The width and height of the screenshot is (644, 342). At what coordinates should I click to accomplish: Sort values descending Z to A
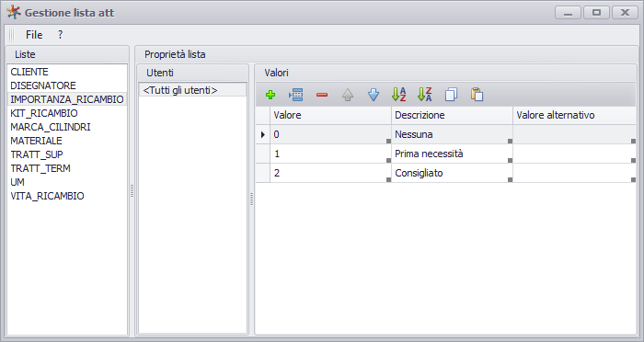pyautogui.click(x=425, y=95)
